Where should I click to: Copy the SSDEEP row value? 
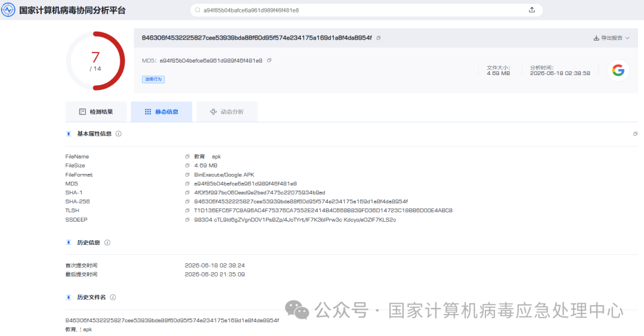click(x=187, y=219)
